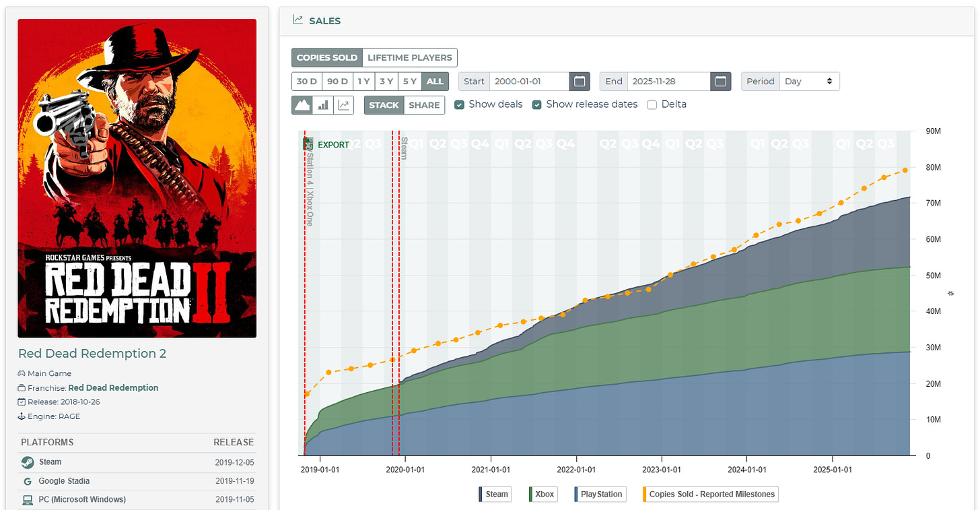Click the End date input field

(668, 82)
